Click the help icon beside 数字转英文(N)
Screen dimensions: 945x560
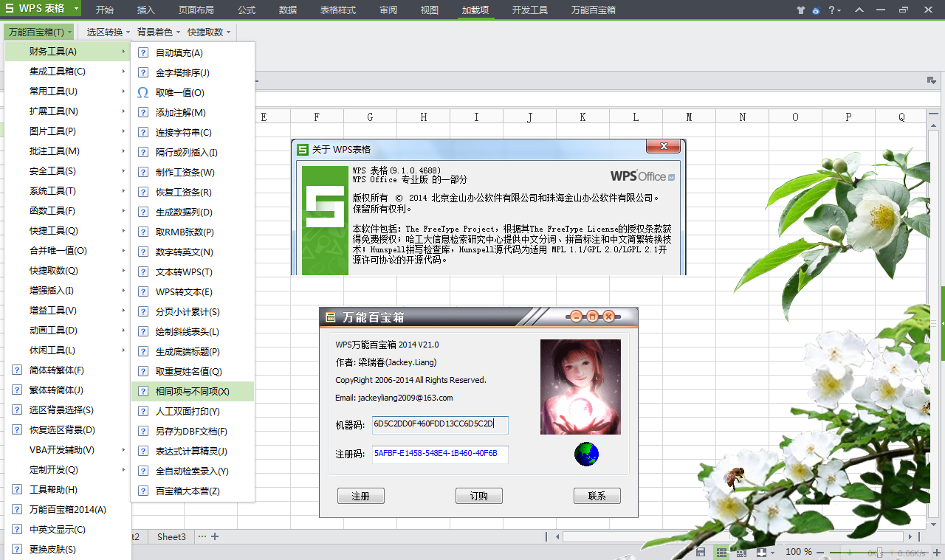pyautogui.click(x=143, y=252)
